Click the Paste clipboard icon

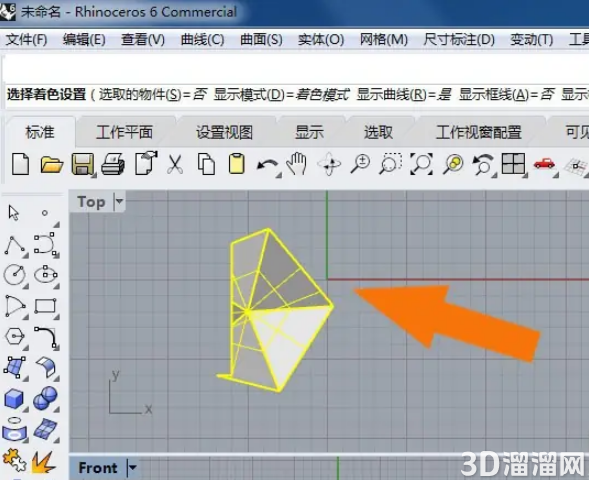(x=237, y=163)
